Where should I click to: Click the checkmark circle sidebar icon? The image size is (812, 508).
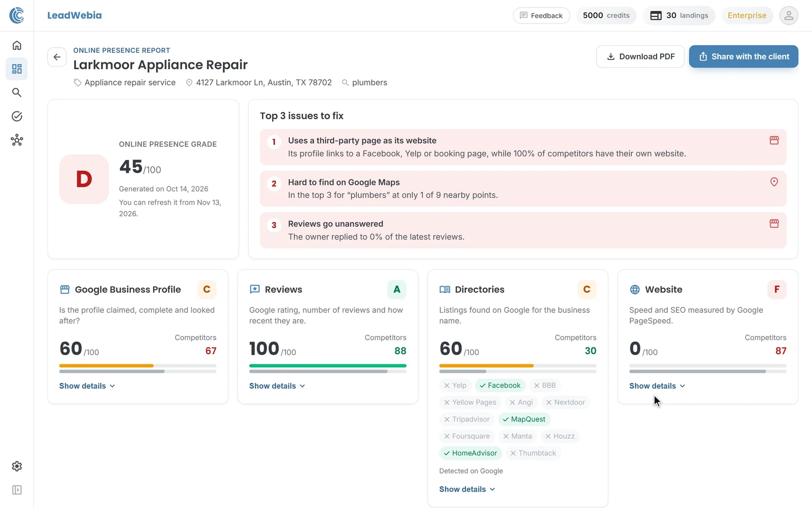point(17,116)
